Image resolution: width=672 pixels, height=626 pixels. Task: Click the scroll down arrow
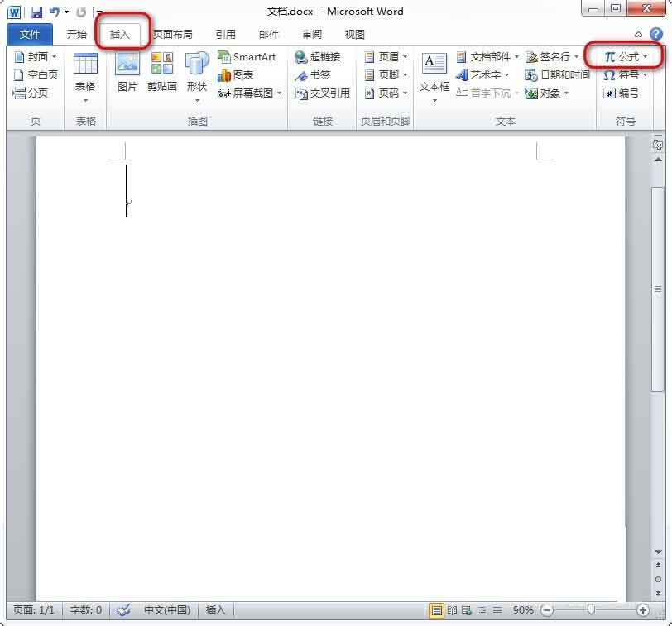658,552
